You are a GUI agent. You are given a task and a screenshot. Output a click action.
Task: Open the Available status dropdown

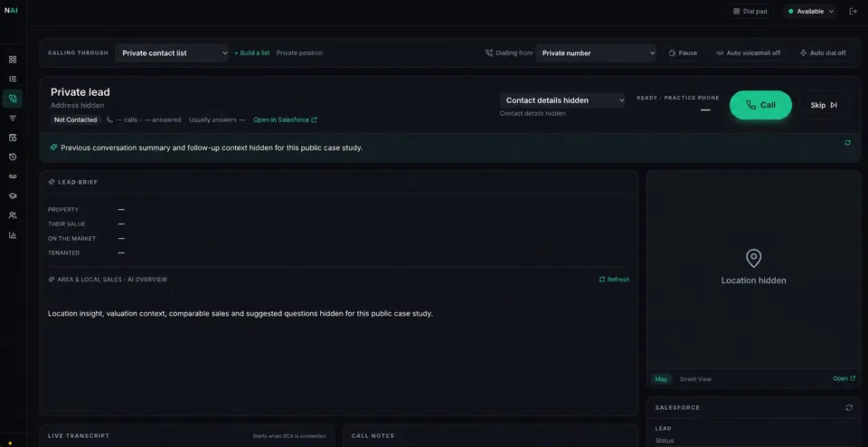click(809, 11)
